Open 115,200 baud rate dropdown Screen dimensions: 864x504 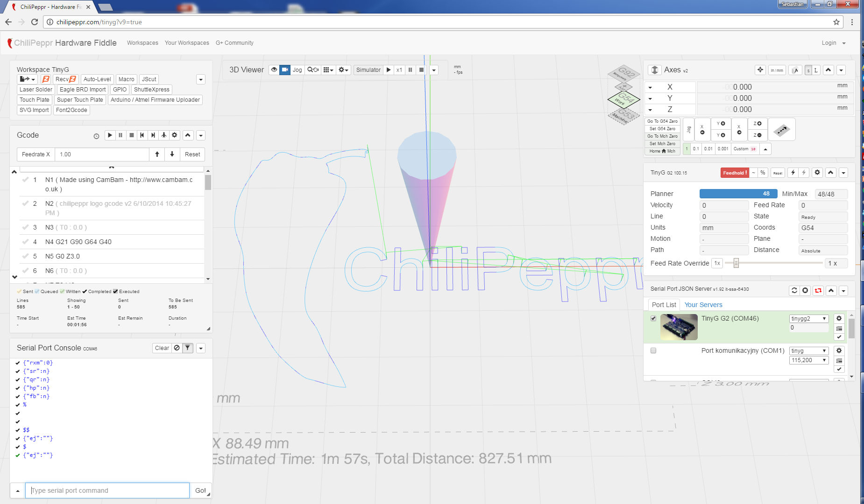tap(809, 360)
